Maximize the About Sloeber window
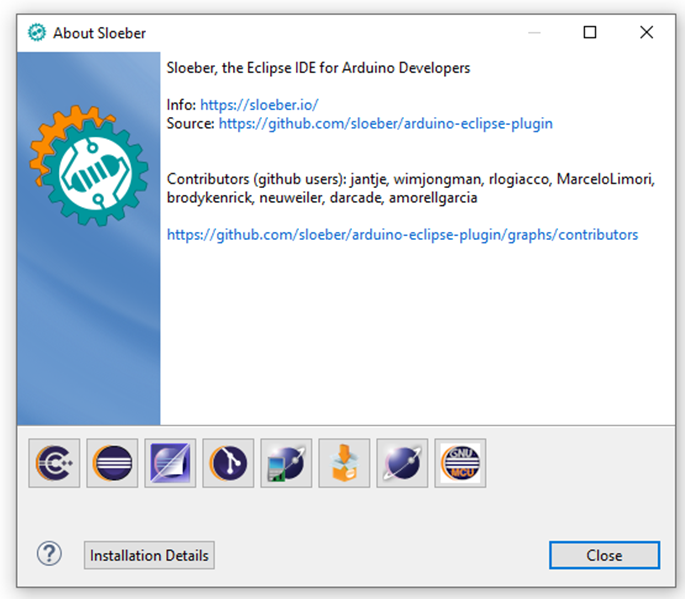The width and height of the screenshot is (685, 599). click(x=590, y=32)
